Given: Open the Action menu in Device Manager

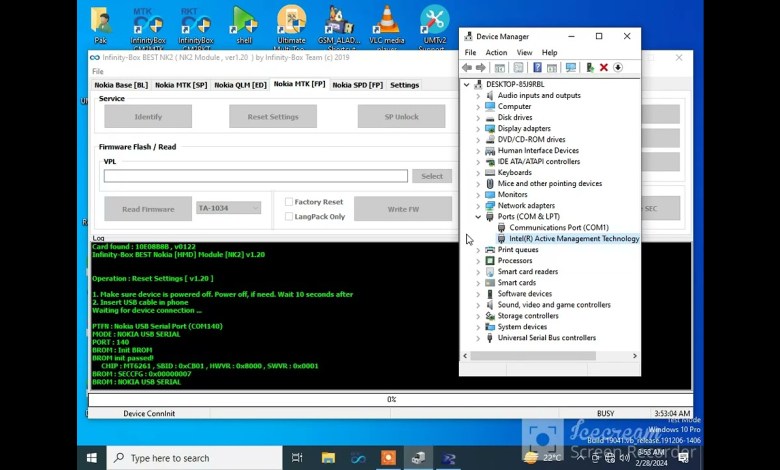Looking at the screenshot, I should (496, 53).
